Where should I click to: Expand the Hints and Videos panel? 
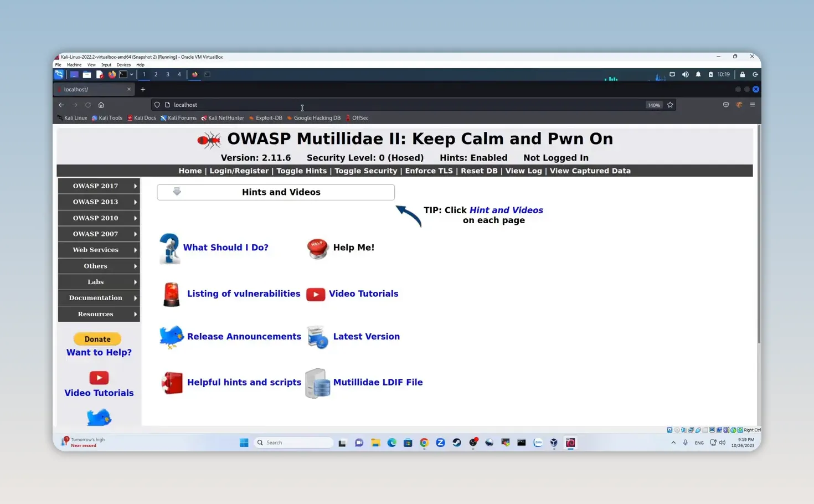276,192
